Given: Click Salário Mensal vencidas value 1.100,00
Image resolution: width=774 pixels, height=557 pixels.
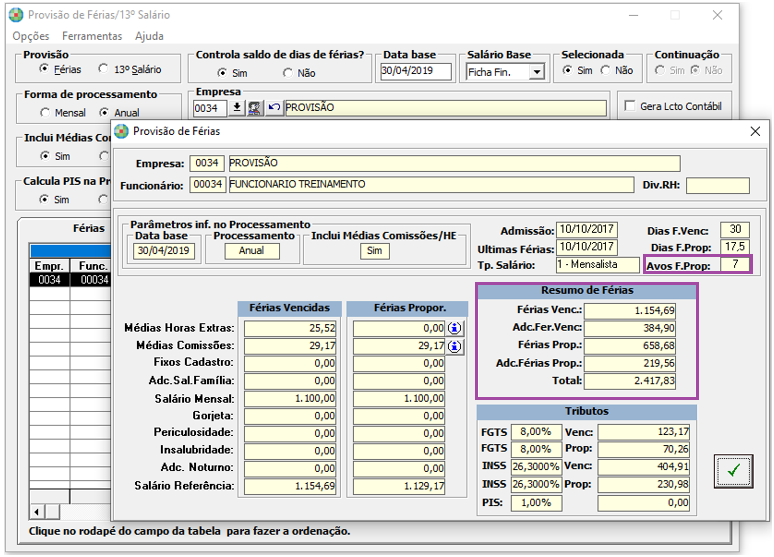Looking at the screenshot, I should 290,398.
